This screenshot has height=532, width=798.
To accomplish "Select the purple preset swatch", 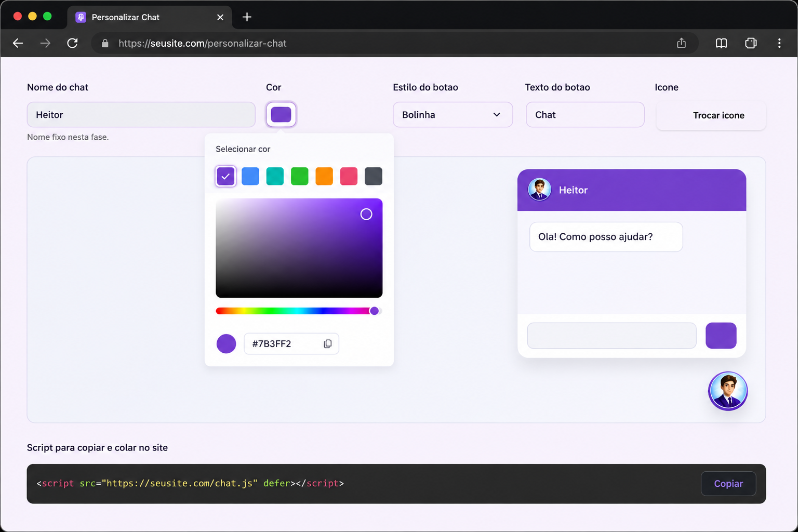I will (x=225, y=176).
